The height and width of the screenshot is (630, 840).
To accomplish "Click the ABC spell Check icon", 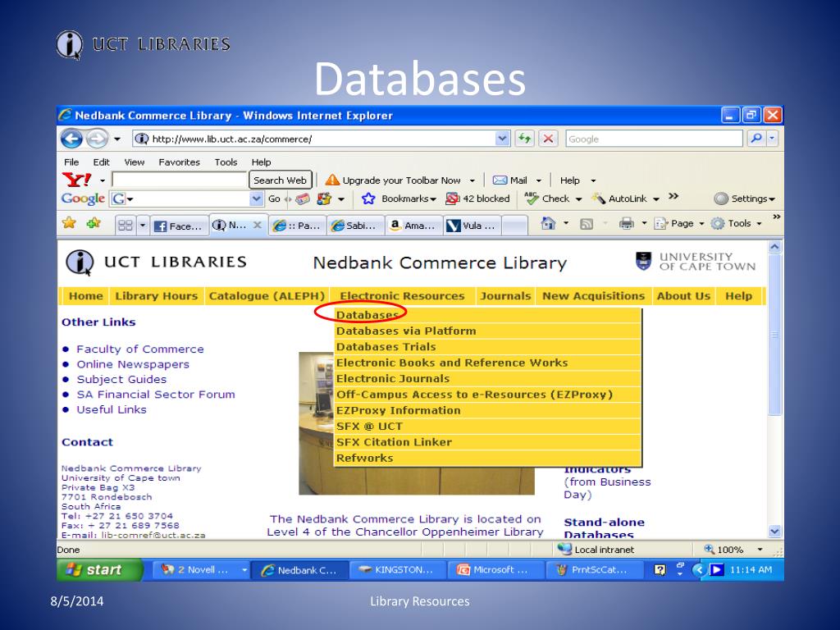I will coord(532,199).
